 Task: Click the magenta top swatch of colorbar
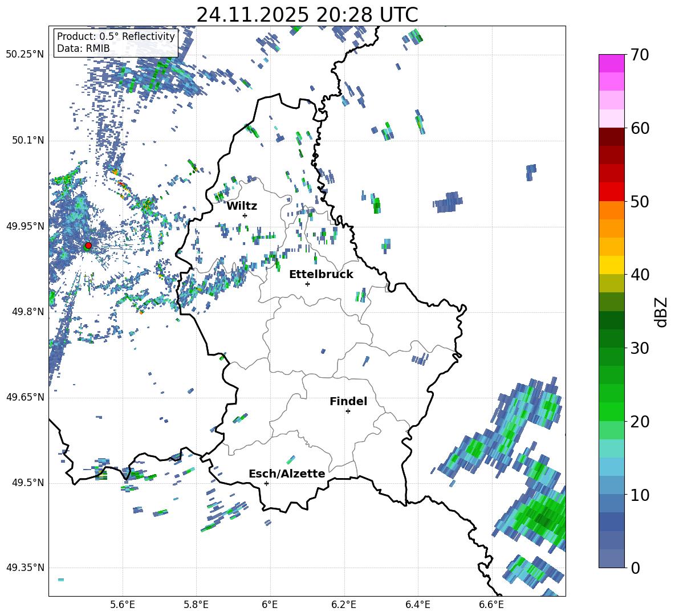[x=611, y=64]
